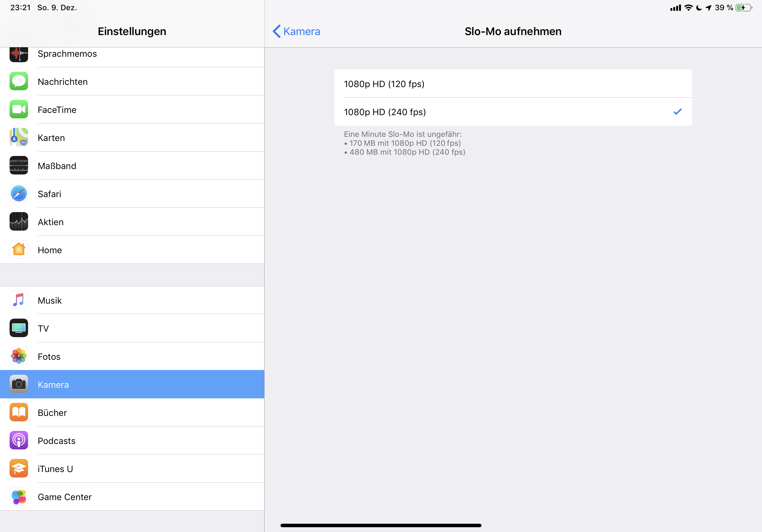The width and height of the screenshot is (762, 532).
Task: Click the cellular signal bars icon
Action: [676, 8]
